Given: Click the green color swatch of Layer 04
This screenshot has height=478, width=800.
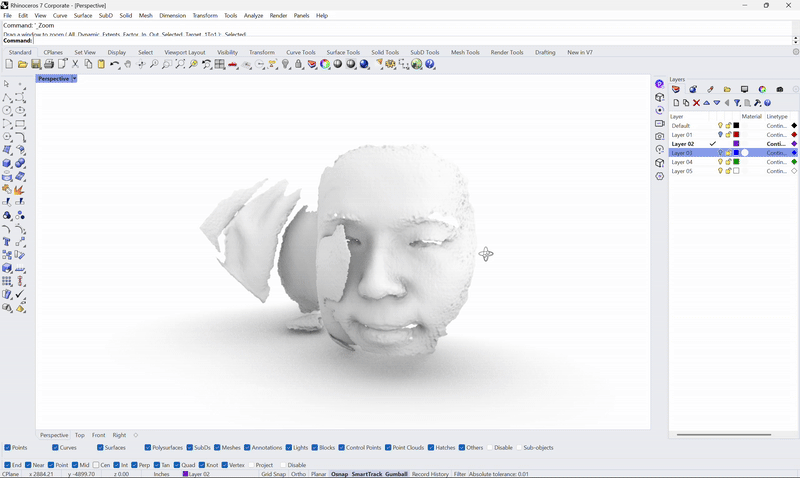Looking at the screenshot, I should [737, 162].
